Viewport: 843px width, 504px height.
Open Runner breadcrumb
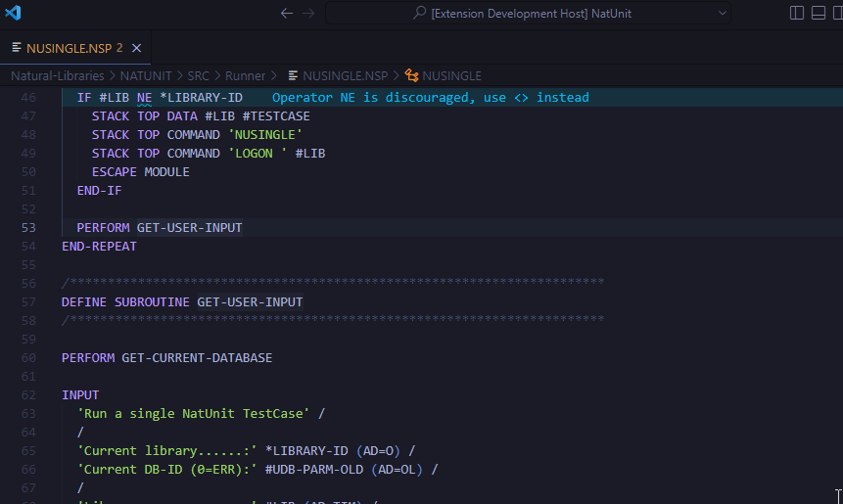click(245, 75)
